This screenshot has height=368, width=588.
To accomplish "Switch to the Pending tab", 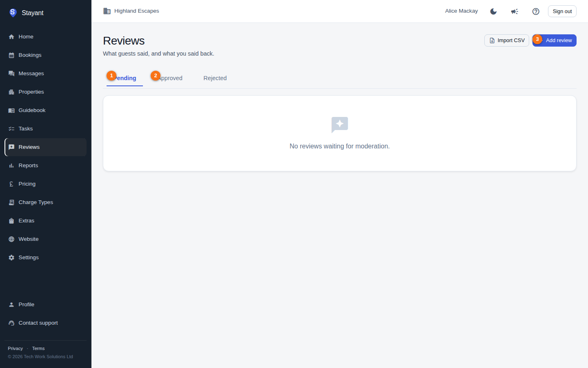I will pyautogui.click(x=125, y=78).
